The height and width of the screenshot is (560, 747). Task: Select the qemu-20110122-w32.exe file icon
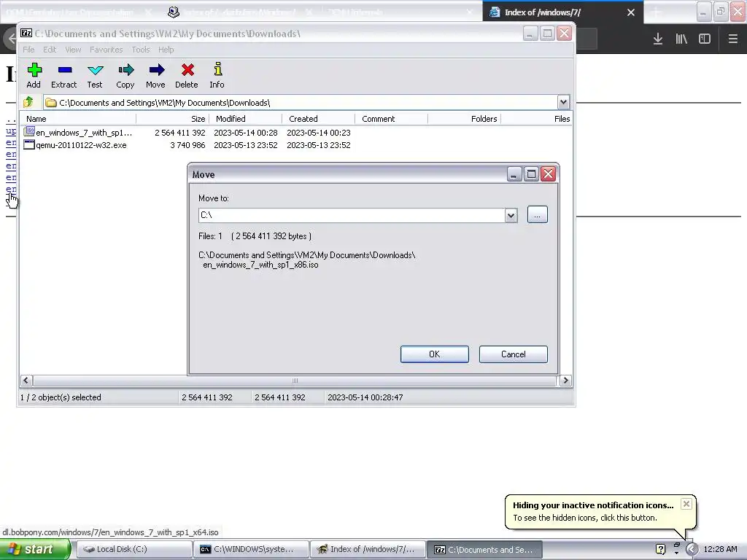click(x=29, y=144)
